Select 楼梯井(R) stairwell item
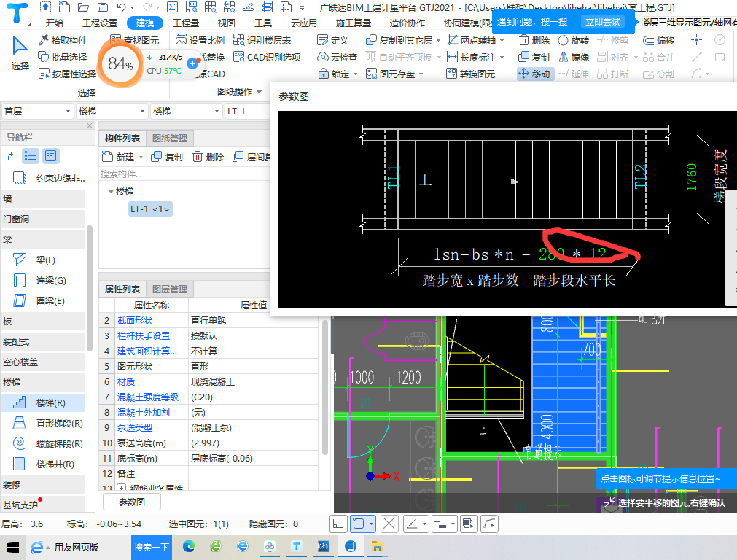This screenshot has height=560, width=737. [x=42, y=464]
